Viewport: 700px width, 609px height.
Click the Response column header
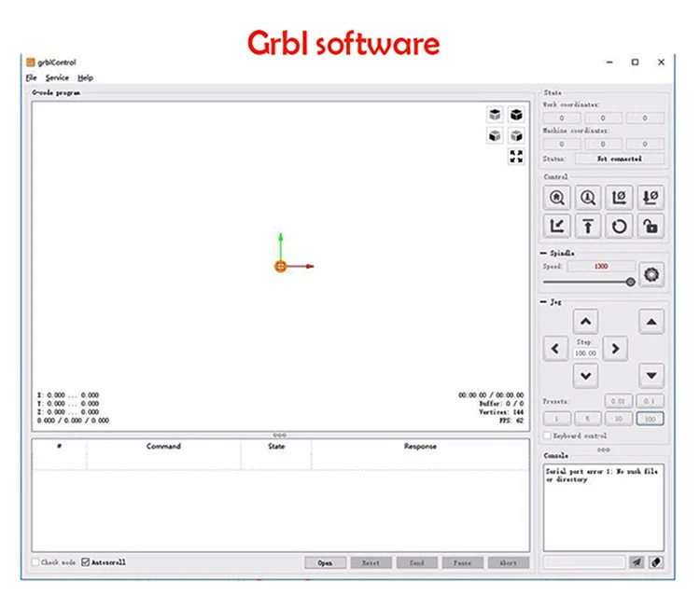point(420,446)
